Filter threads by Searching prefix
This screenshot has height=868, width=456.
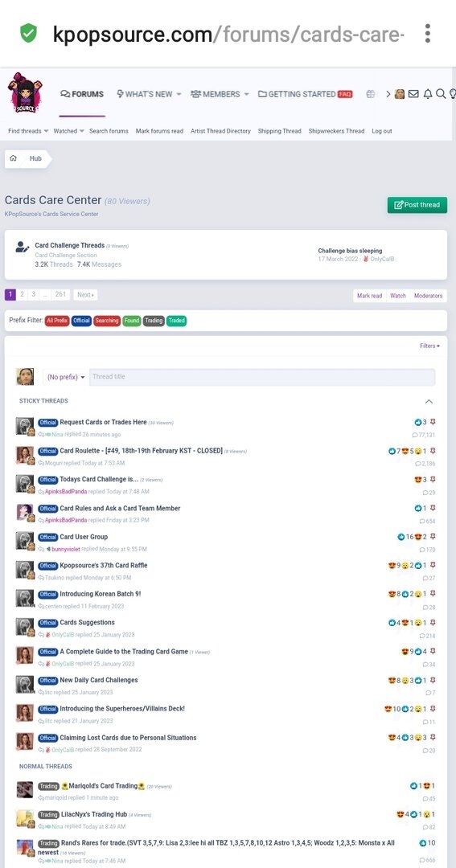click(106, 321)
